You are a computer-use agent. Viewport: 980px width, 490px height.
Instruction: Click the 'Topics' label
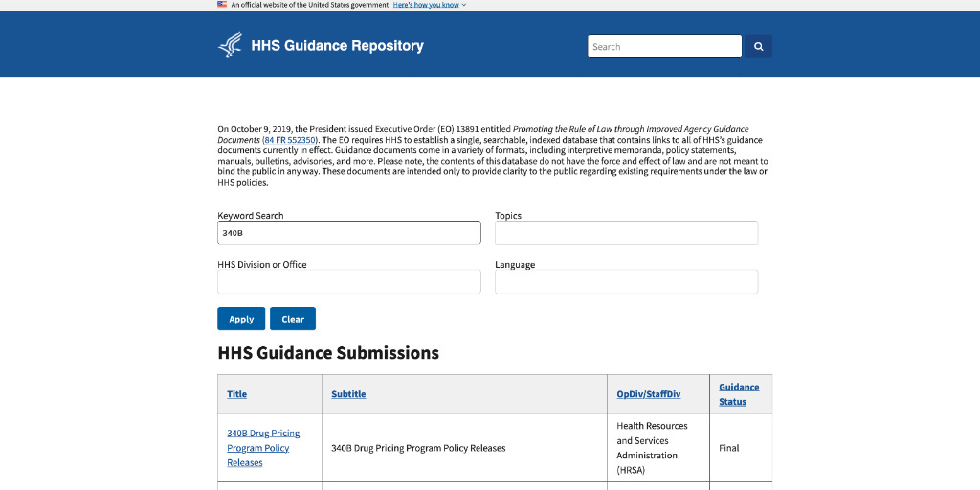click(x=508, y=216)
